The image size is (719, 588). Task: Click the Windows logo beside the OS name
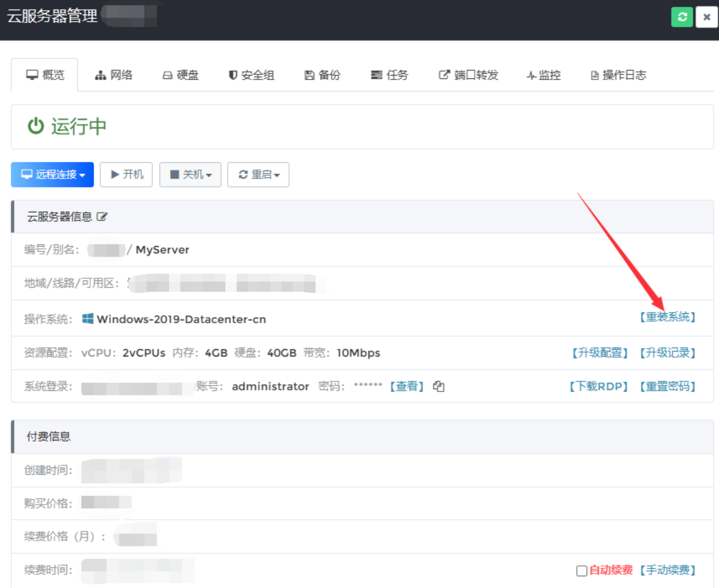point(87,318)
